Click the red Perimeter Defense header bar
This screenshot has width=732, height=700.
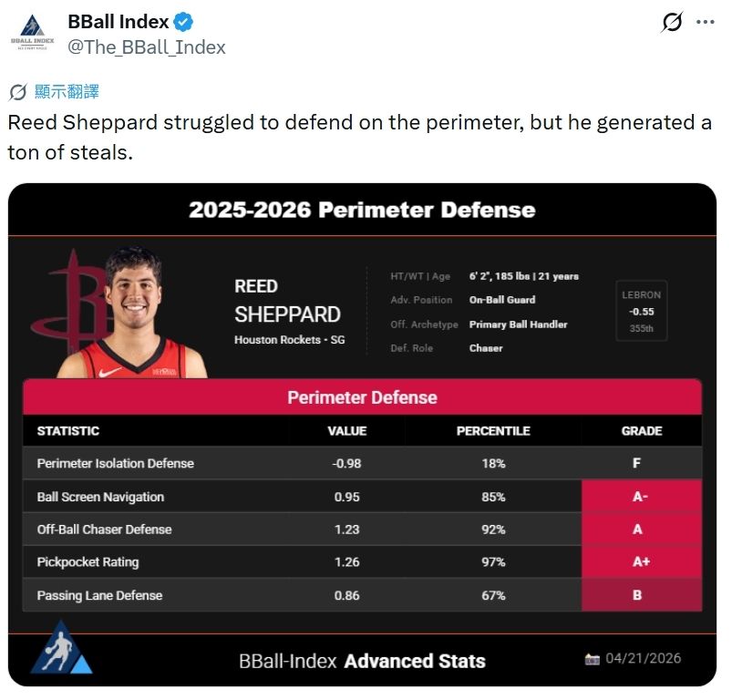tap(362, 397)
